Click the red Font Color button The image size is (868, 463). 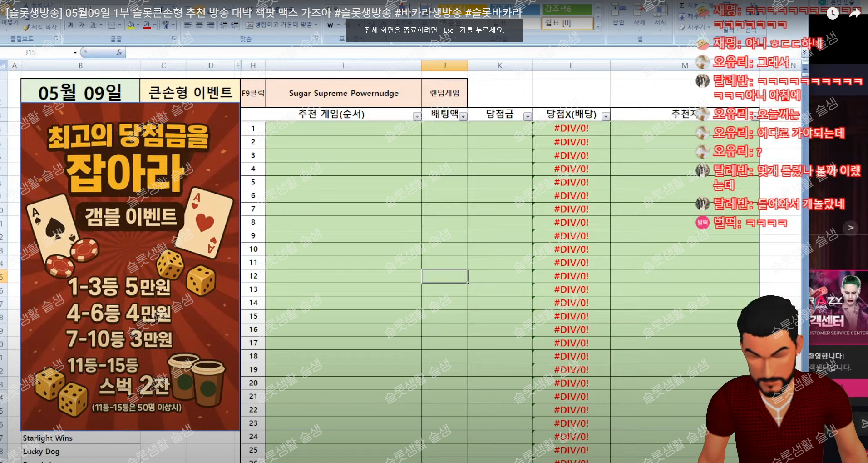point(147,25)
